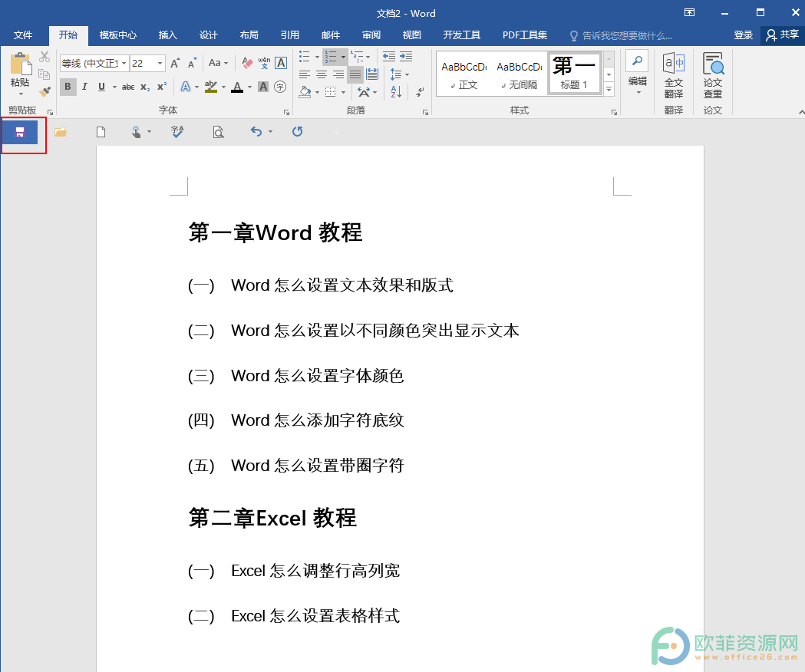This screenshot has width=805, height=672.
Task: Toggle italic formatting
Action: click(x=84, y=87)
